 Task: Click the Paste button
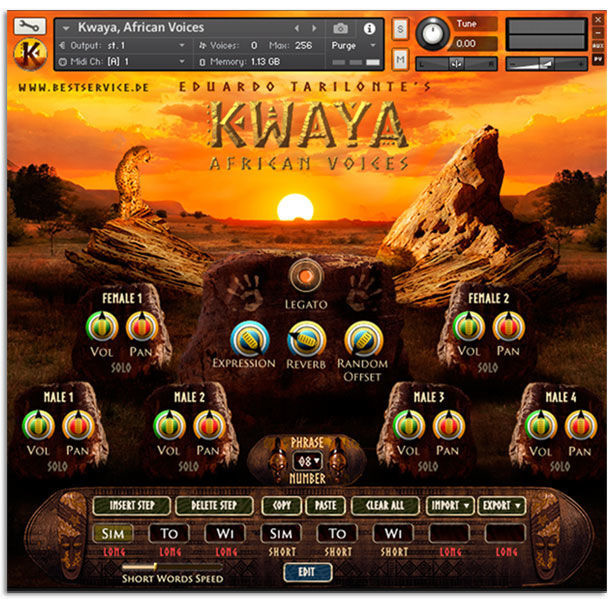(x=325, y=506)
